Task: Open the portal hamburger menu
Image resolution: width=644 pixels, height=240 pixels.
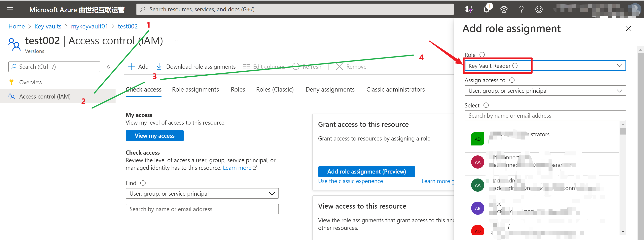Action: (x=10, y=10)
